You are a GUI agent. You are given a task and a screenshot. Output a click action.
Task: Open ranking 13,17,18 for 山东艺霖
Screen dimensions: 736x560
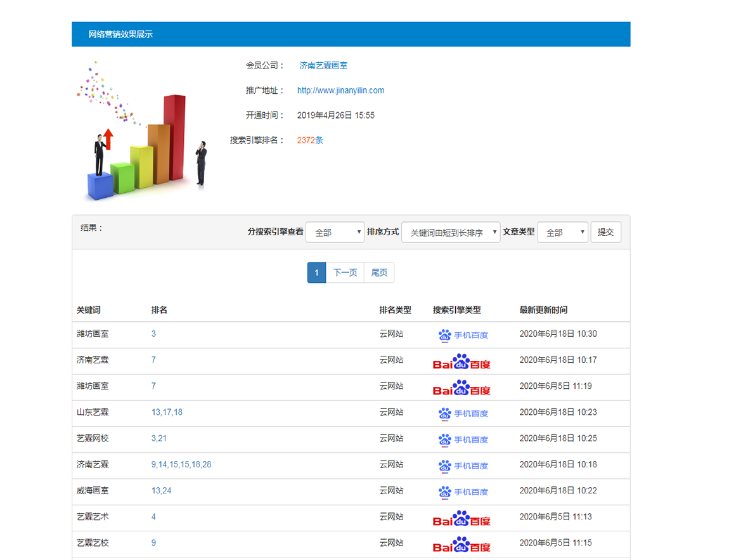pyautogui.click(x=167, y=412)
